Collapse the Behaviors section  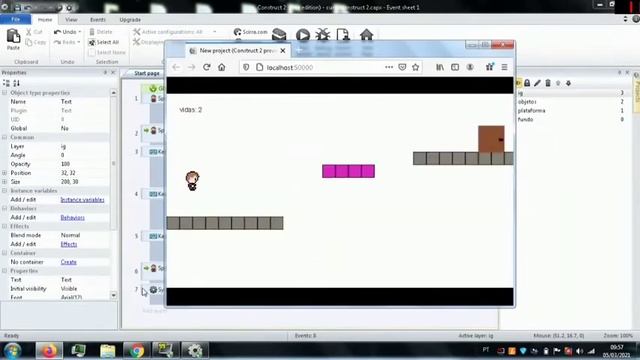(4, 209)
